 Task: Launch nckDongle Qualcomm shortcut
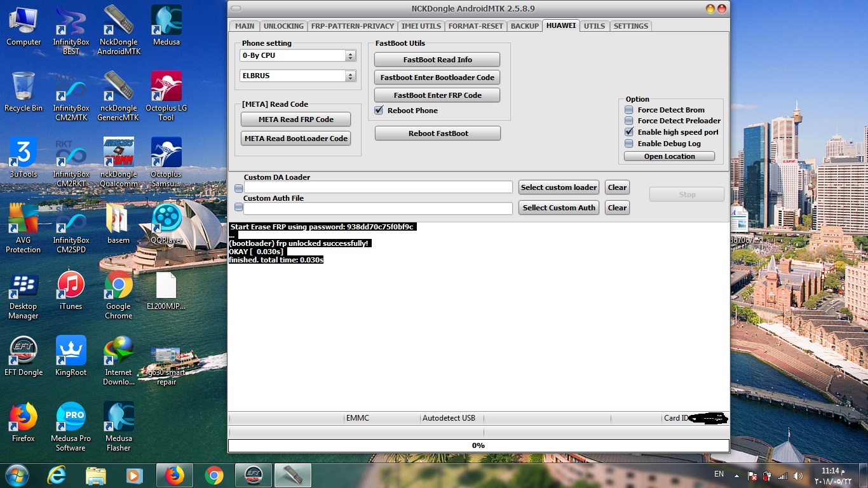click(x=118, y=162)
